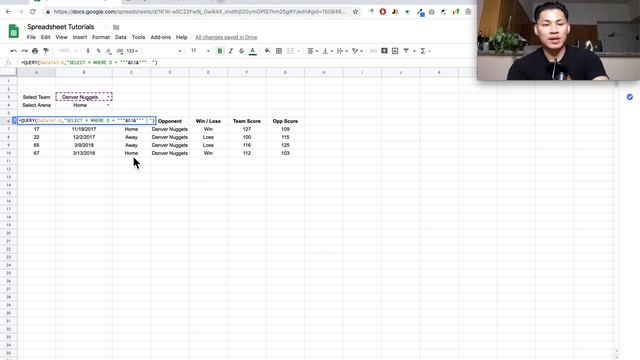Click the insert comment icon
The height and width of the screenshot is (360, 640).
(x=384, y=51)
